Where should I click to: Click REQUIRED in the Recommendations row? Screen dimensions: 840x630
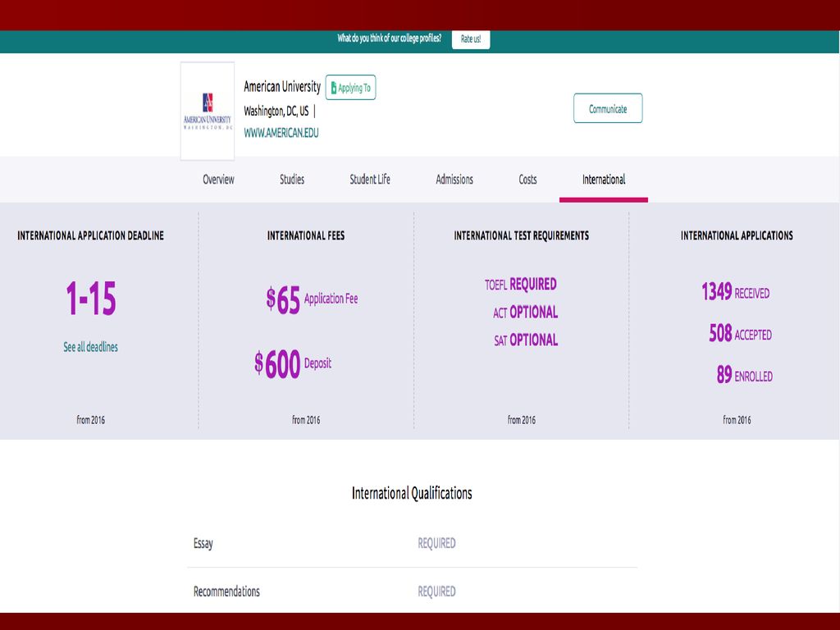click(x=436, y=591)
